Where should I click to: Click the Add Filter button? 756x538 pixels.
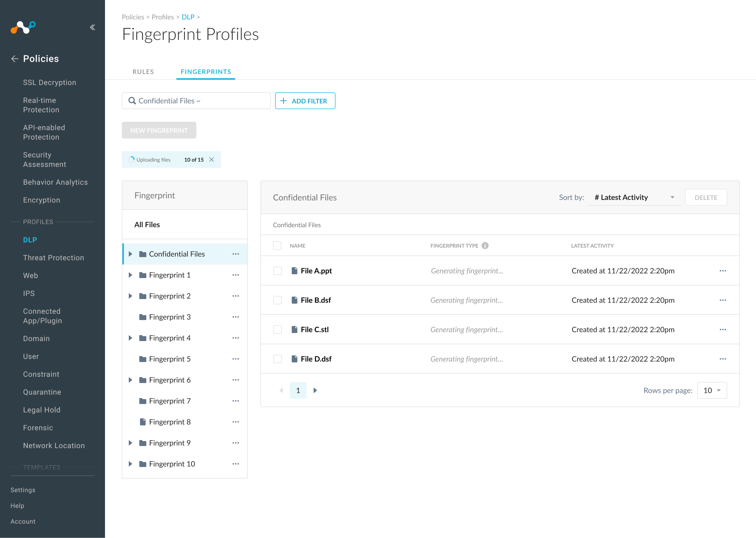(x=305, y=101)
